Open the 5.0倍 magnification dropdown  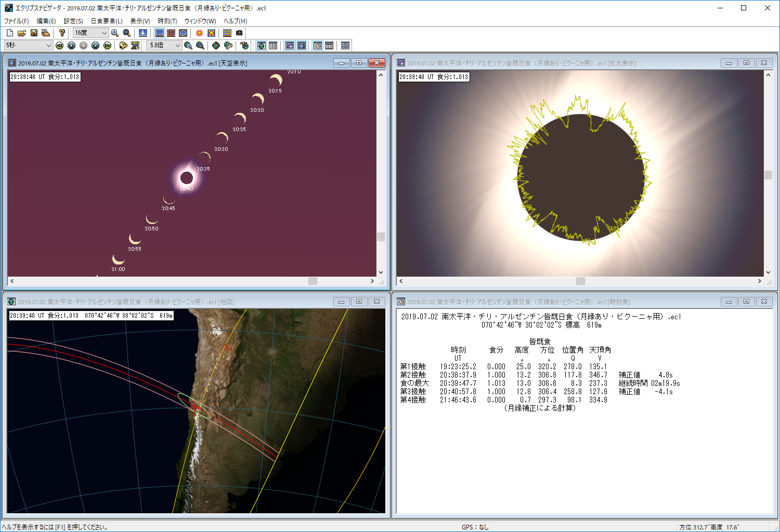click(x=177, y=46)
